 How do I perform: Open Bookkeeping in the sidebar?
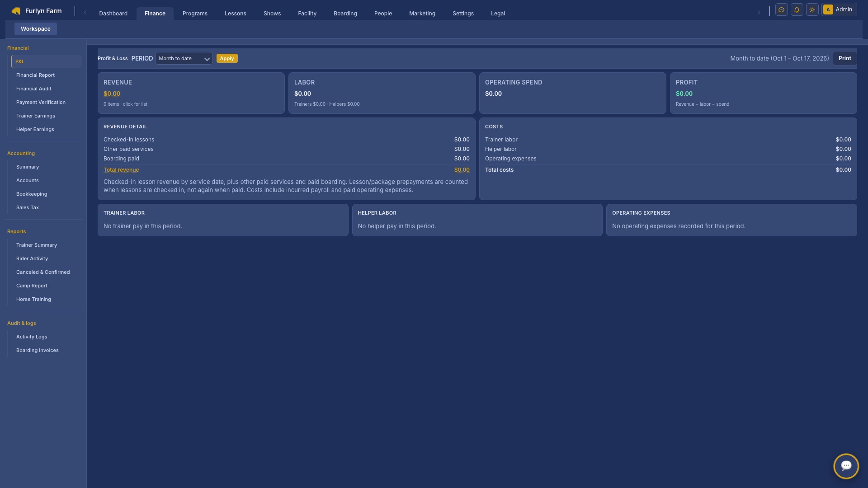tap(45, 194)
